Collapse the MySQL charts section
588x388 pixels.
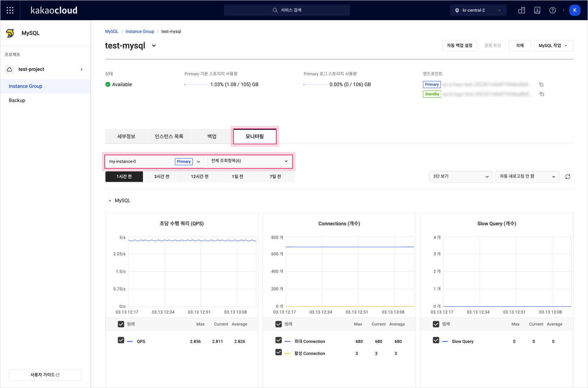click(110, 201)
